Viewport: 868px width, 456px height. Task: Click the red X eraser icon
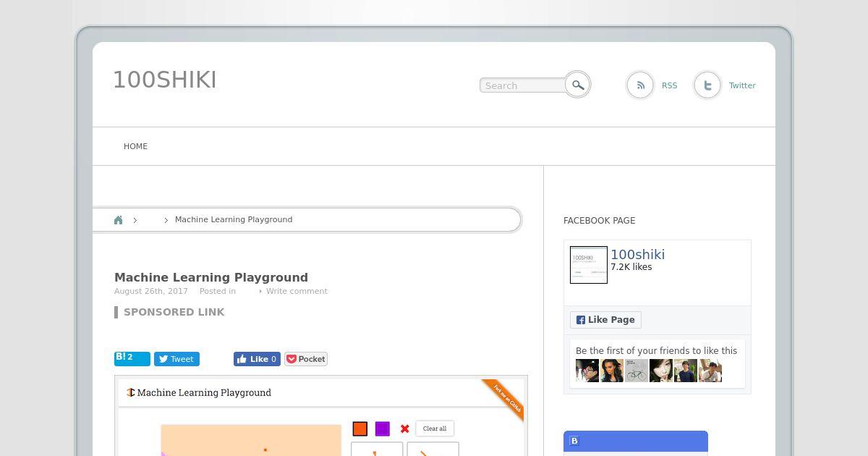pos(405,429)
